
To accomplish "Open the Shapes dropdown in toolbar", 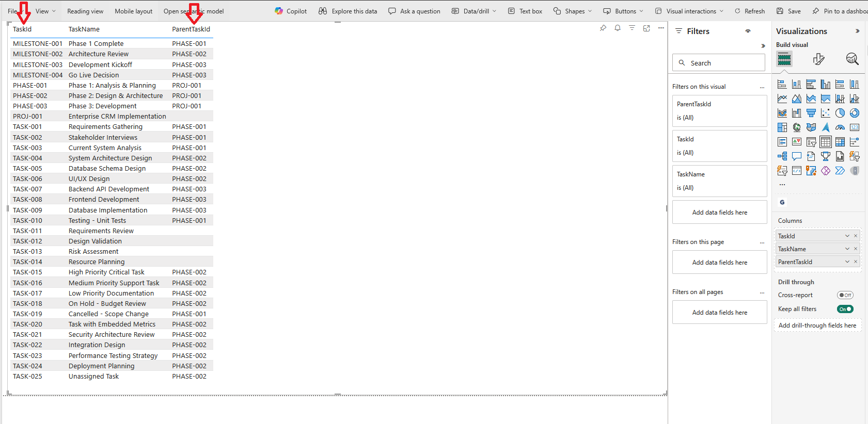I will point(572,11).
